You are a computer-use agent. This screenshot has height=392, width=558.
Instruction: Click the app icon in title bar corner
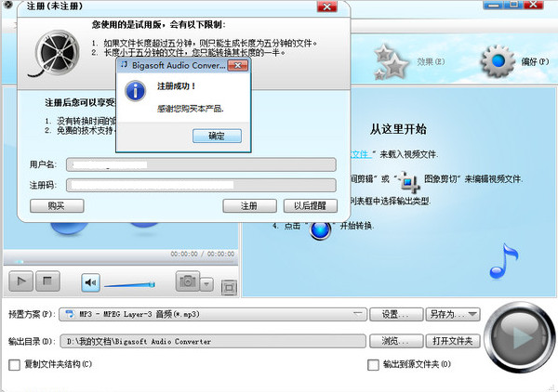pos(7,5)
